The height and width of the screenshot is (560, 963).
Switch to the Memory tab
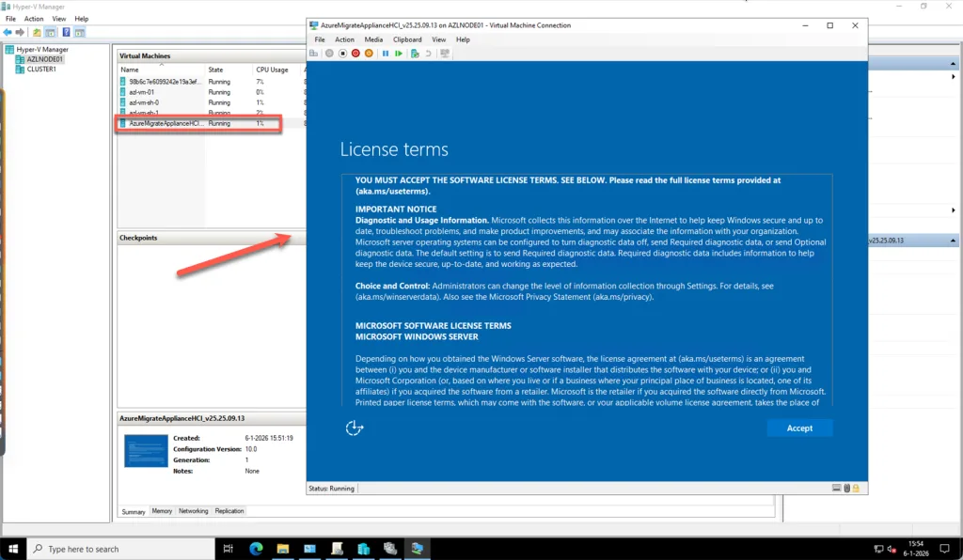162,511
